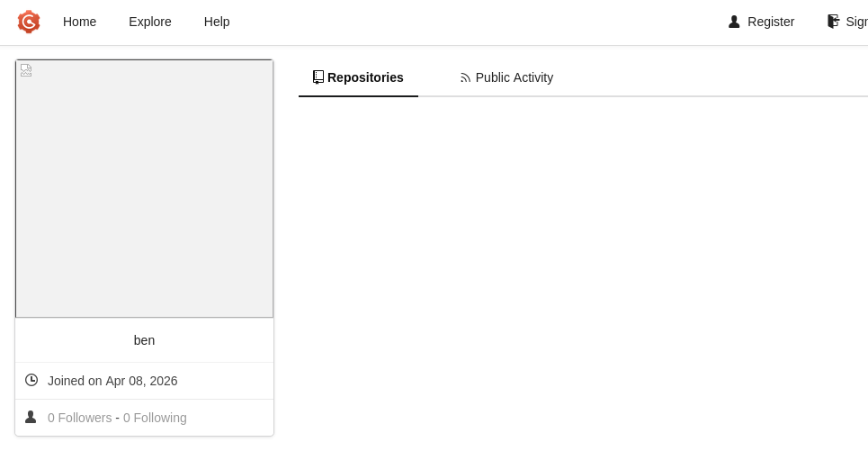Open the Home menu item

tap(80, 22)
